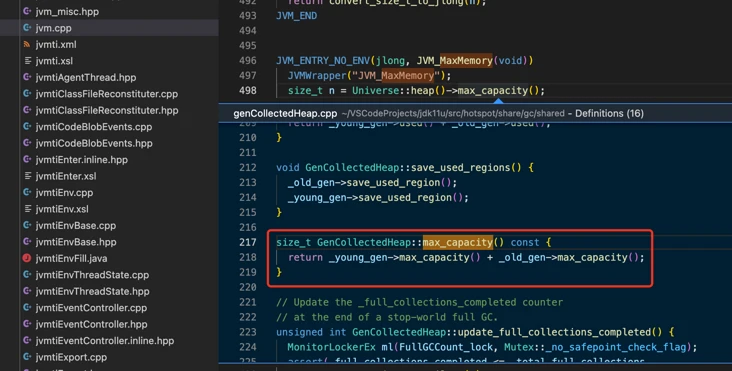
Task: Click the Java icon beside jvmtiEnvFill.java
Action: click(x=27, y=258)
